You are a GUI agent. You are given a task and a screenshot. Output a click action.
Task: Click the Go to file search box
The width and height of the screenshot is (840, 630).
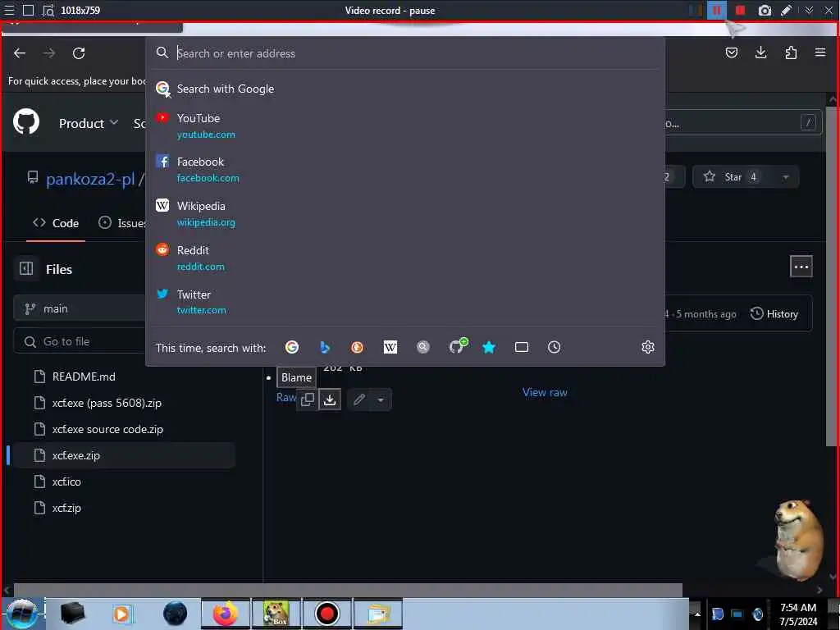pyautogui.click(x=80, y=341)
